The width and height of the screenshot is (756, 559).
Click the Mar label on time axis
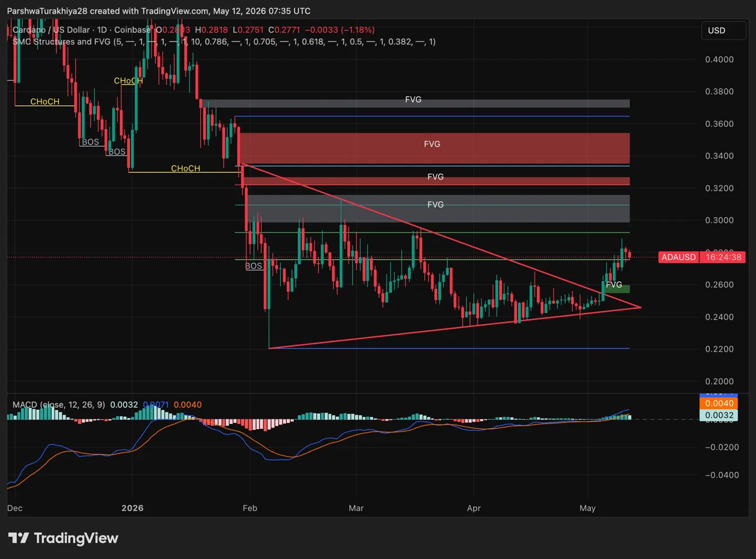(x=356, y=508)
